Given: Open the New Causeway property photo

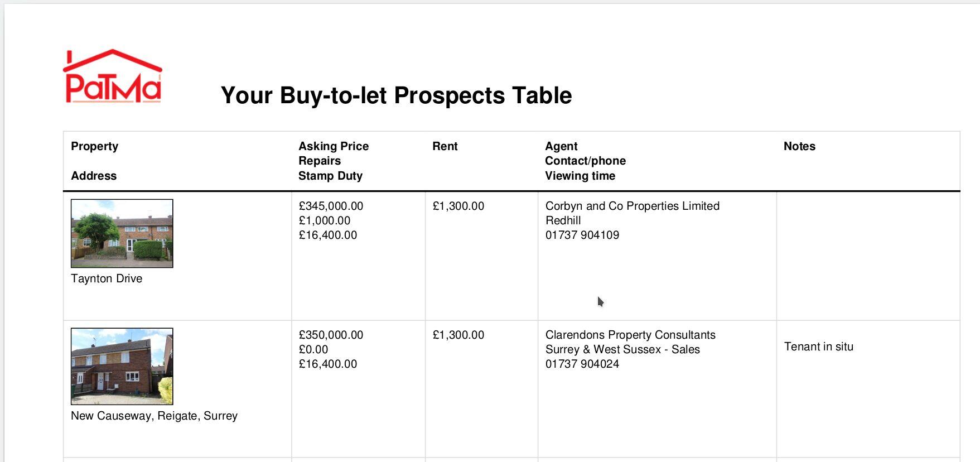Looking at the screenshot, I should tap(122, 366).
